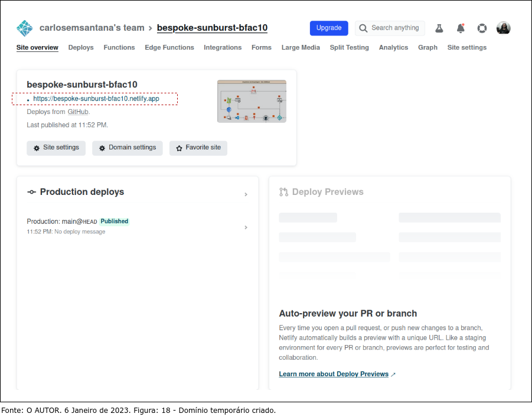Click carlosemsantana's team breadcrumb

point(92,28)
